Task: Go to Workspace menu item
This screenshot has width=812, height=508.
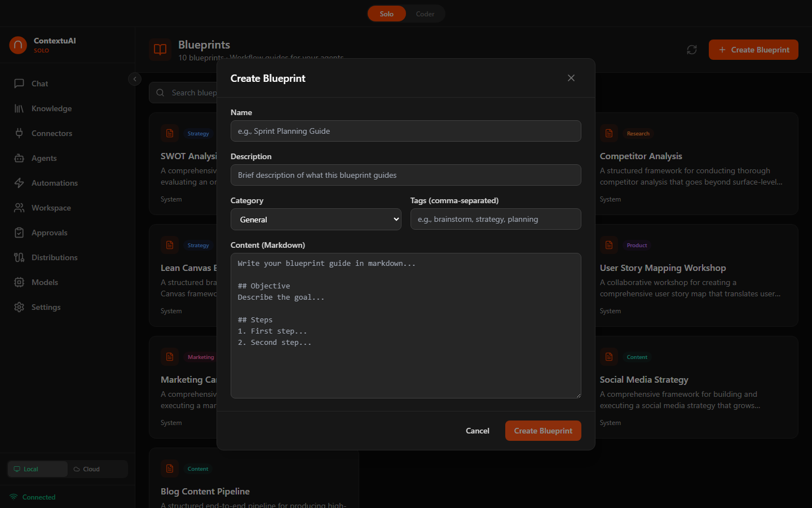Action: (x=68, y=208)
